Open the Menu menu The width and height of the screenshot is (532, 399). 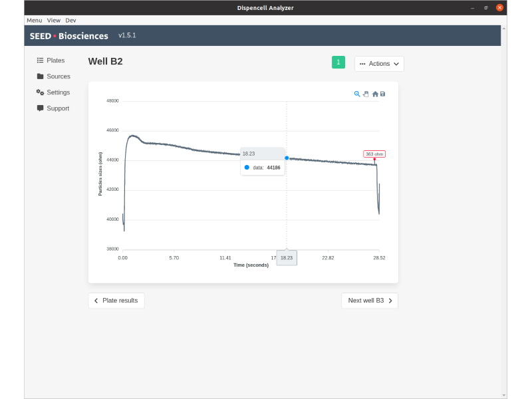[x=35, y=21]
